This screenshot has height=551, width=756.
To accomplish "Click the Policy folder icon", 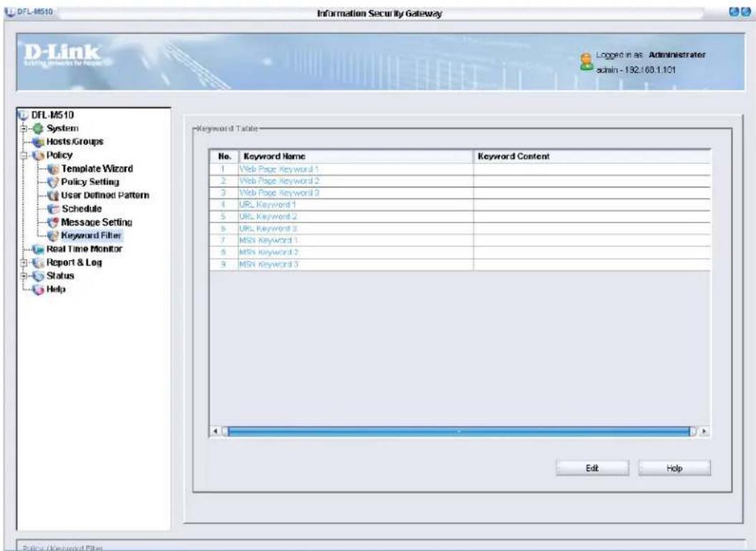I will pos(38,155).
